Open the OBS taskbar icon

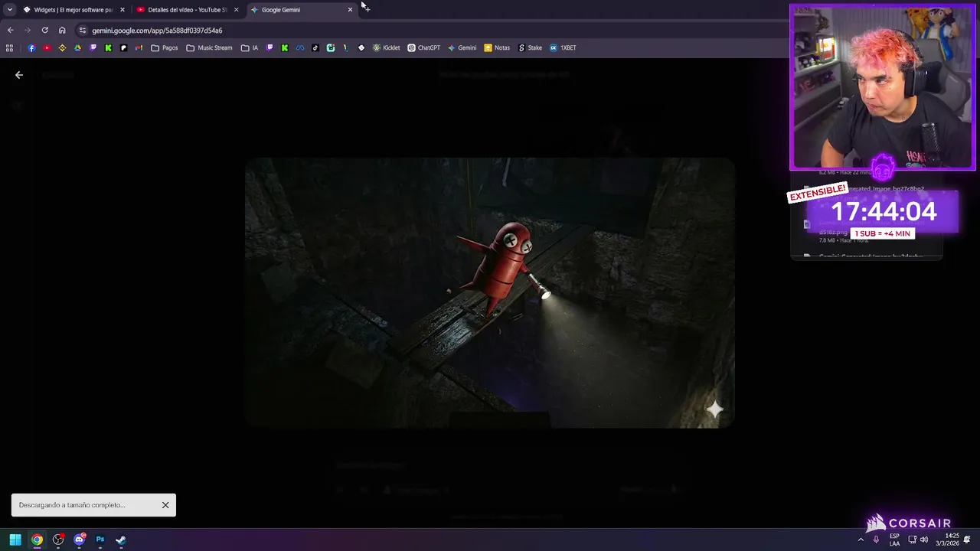click(x=58, y=540)
